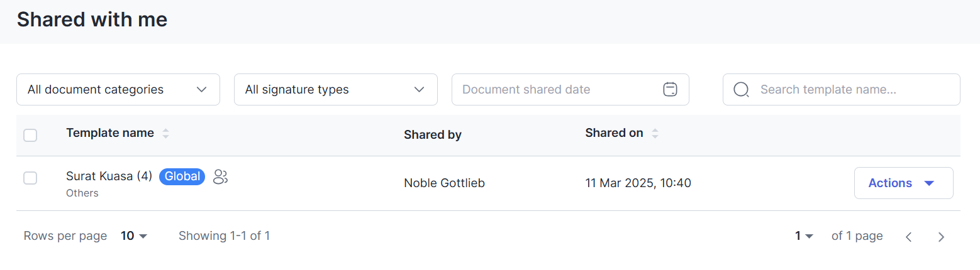Click the calendar icon in date field
This screenshot has width=980, height=270.
[x=670, y=90]
